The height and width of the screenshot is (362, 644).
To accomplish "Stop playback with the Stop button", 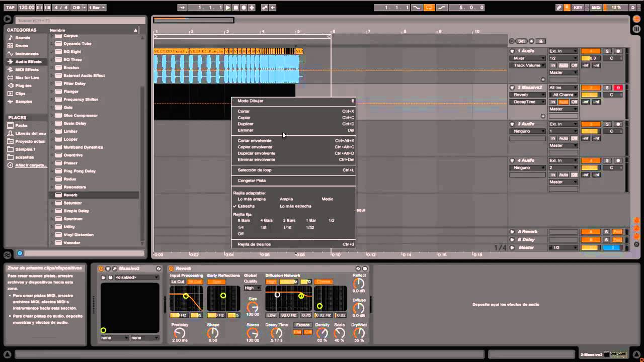I will pyautogui.click(x=235, y=8).
